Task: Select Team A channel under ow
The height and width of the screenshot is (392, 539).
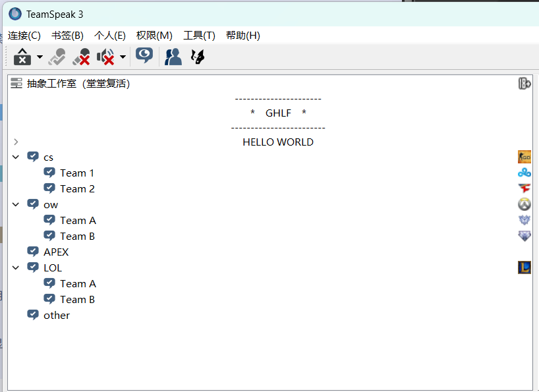Action: pos(78,220)
